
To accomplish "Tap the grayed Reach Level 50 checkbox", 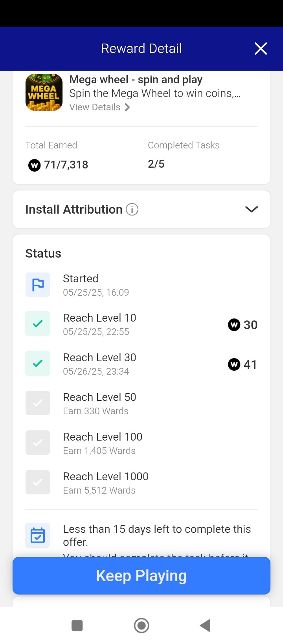I will (x=38, y=403).
